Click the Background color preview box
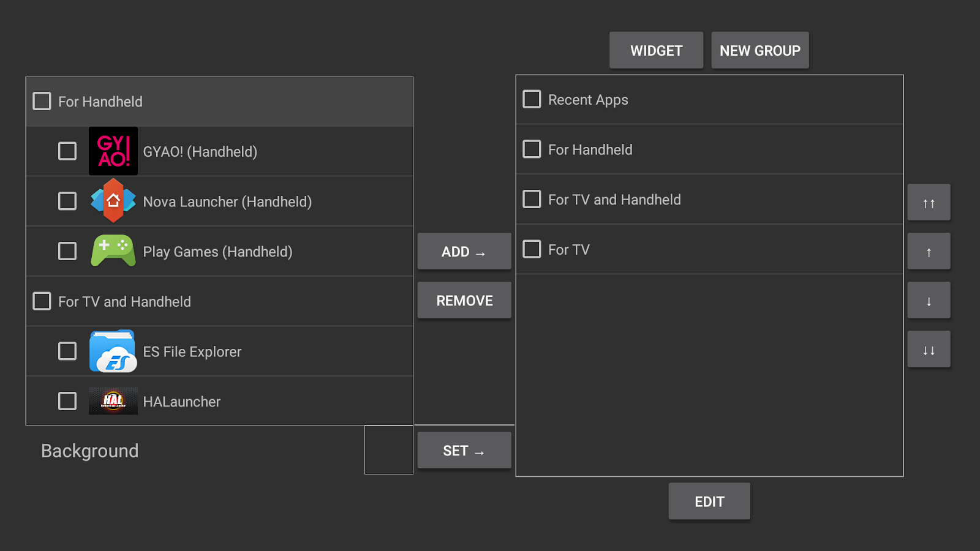Viewport: 980px width, 551px height. point(389,450)
